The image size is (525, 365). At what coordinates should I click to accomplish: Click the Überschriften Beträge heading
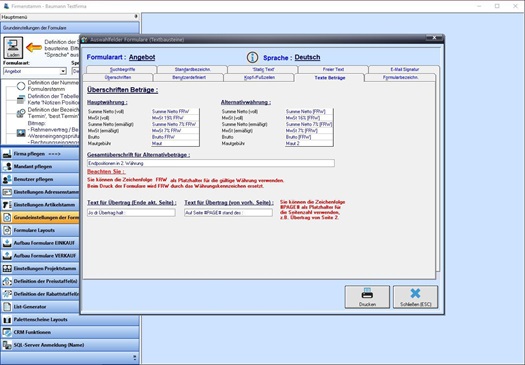[123, 90]
